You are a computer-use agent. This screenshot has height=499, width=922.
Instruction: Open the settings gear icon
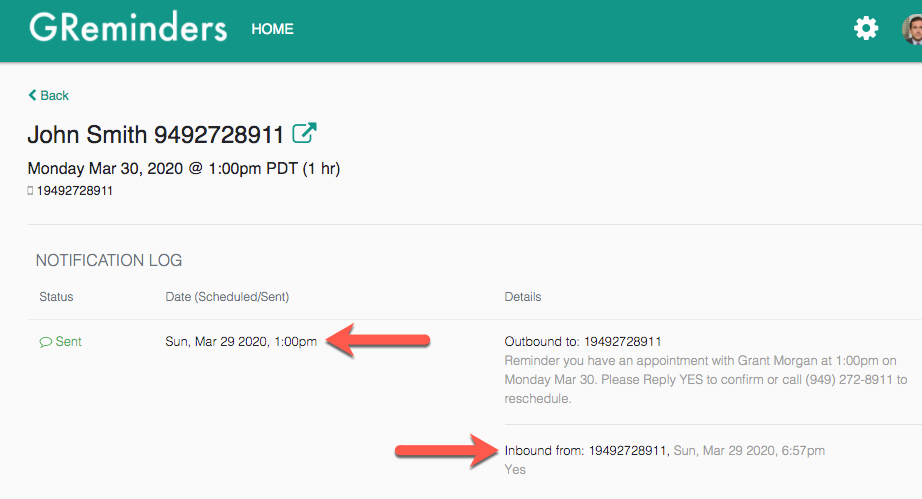pos(866,28)
